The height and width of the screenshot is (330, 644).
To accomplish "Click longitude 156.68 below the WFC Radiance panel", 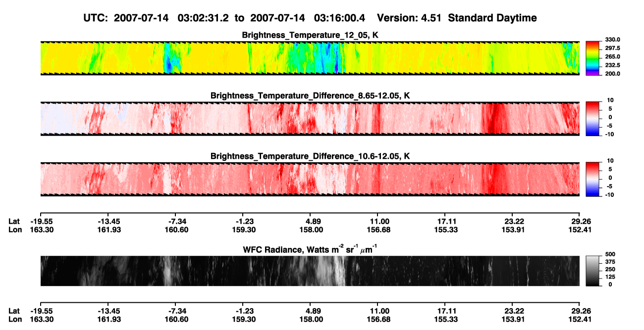I will pyautogui.click(x=378, y=320).
